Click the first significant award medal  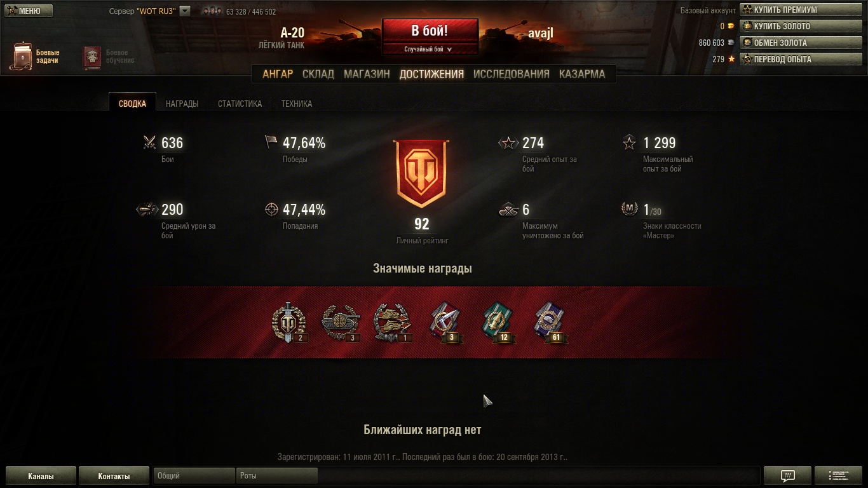pos(289,322)
